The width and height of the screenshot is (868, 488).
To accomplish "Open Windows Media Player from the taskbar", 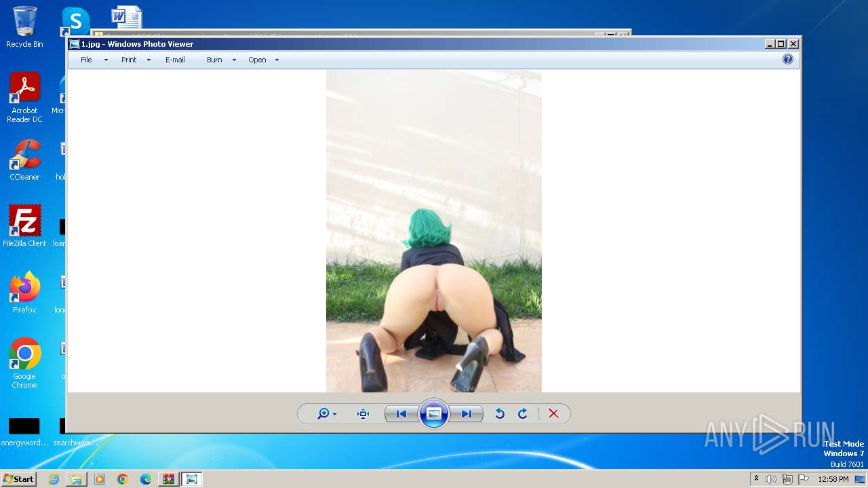I will tap(100, 479).
